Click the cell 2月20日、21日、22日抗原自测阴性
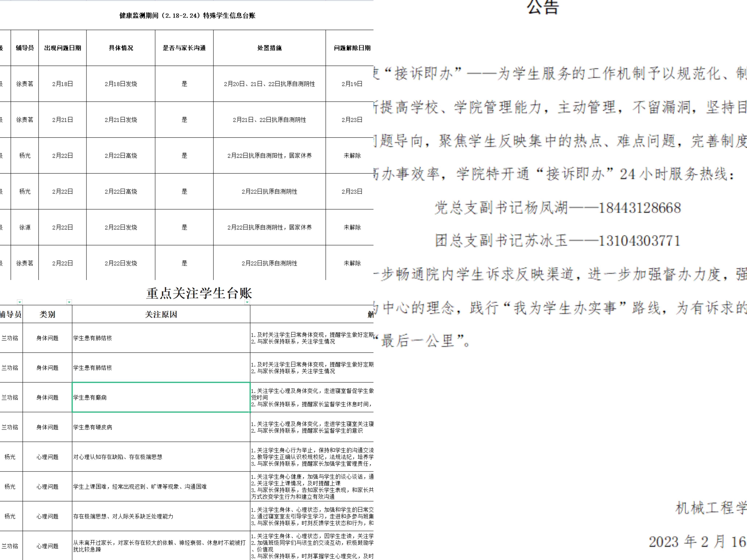This screenshot has width=747, height=560. coord(270,84)
